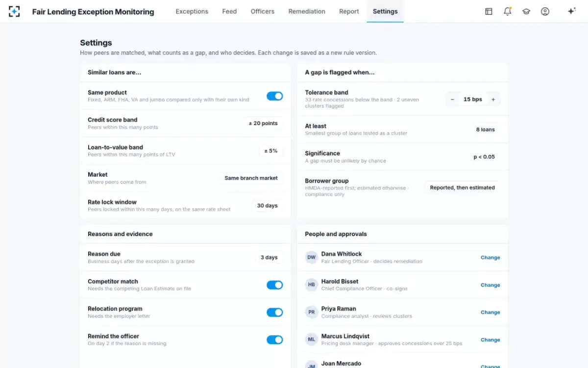This screenshot has height=368, width=588.
Task: Click the Loan-to-value band label
Action: click(x=115, y=147)
